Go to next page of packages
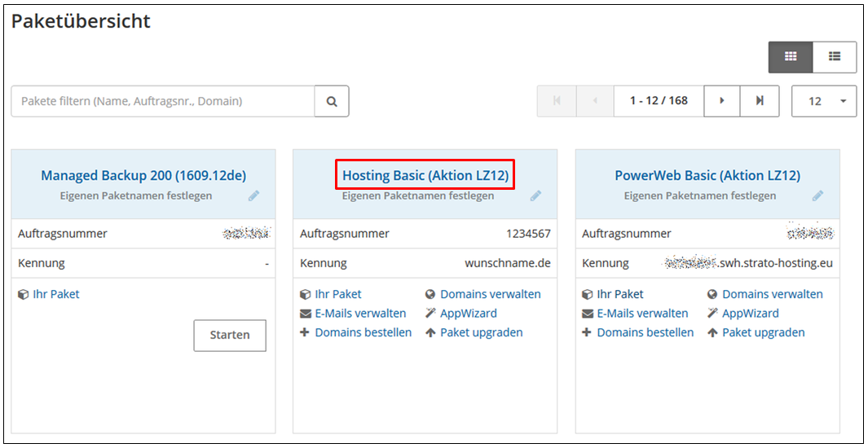This screenshot has width=868, height=448. 722,101
